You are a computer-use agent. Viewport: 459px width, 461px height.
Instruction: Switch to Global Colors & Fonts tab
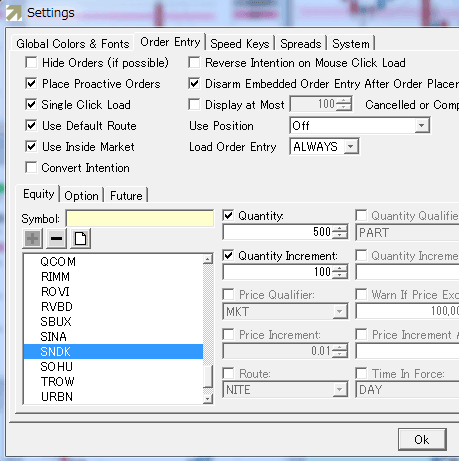click(73, 44)
